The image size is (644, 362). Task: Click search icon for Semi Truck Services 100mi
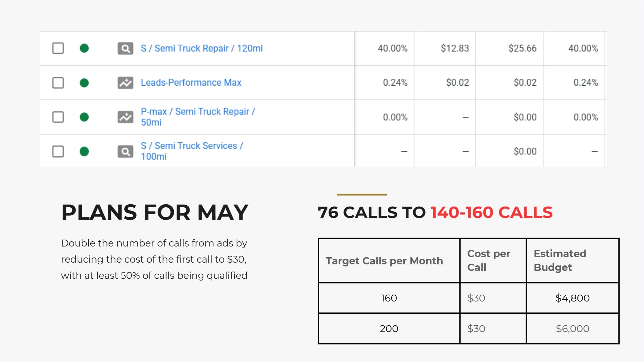click(125, 152)
